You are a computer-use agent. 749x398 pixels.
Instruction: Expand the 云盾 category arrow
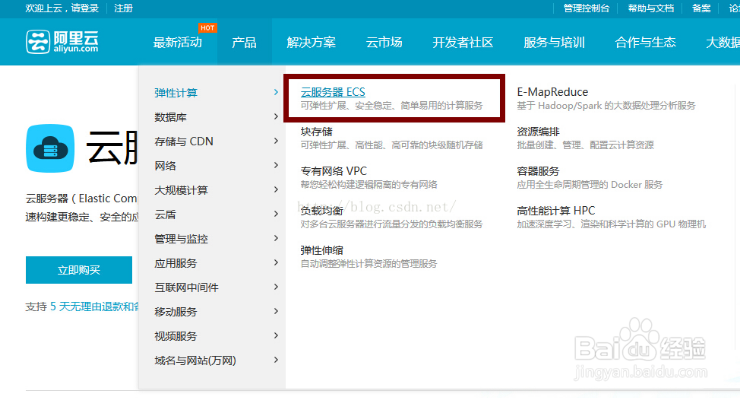coord(276,214)
